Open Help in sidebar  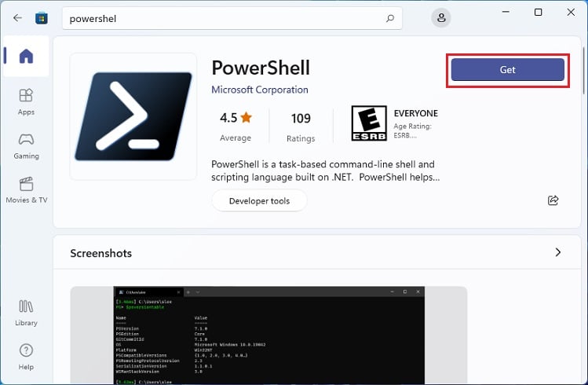click(26, 357)
